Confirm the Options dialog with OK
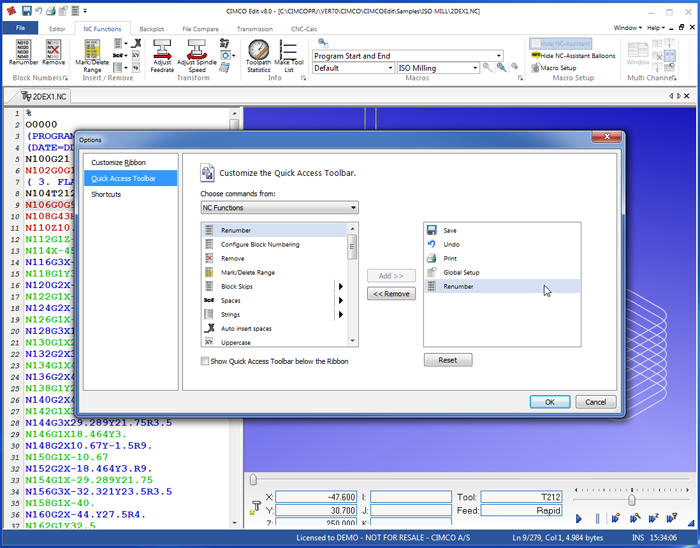The image size is (700, 548). (550, 402)
